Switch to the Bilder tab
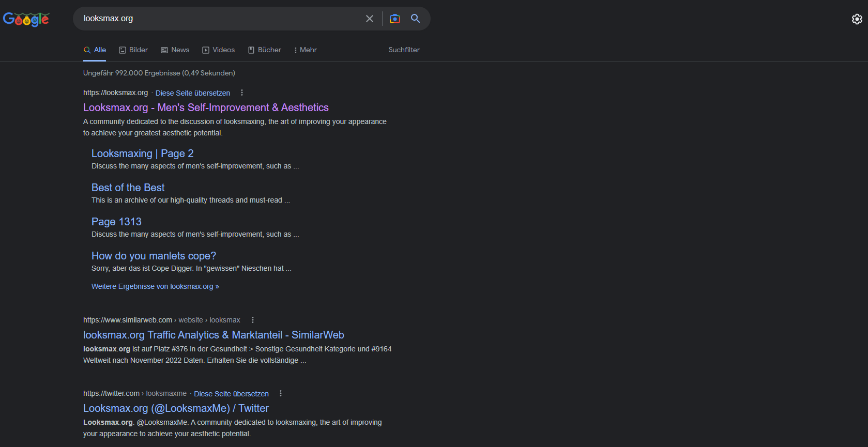Screen dimensions: 868x447 pyautogui.click(x=133, y=50)
